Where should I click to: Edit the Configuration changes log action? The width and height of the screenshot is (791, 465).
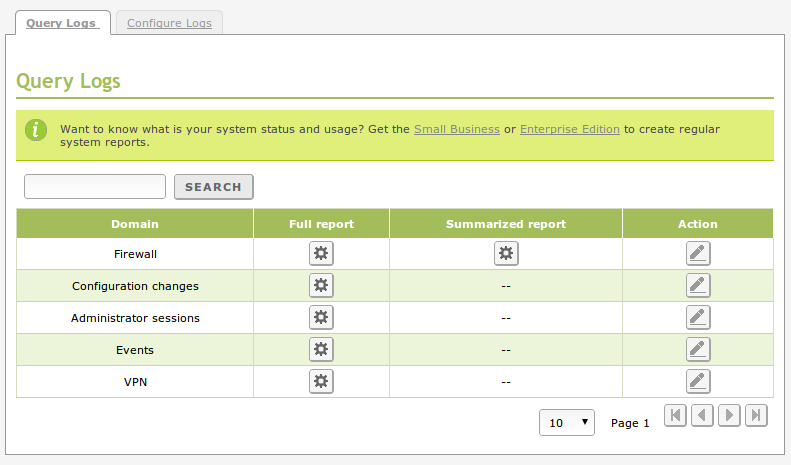pyautogui.click(x=698, y=286)
